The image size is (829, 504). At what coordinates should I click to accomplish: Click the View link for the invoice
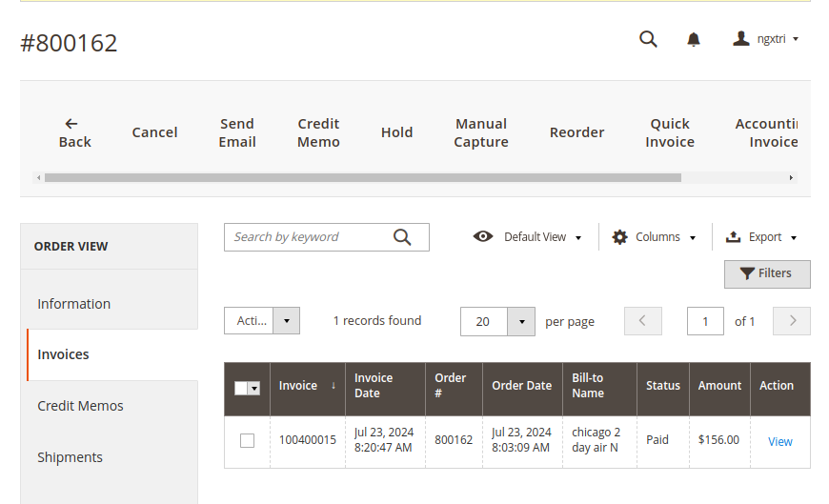[x=780, y=441]
